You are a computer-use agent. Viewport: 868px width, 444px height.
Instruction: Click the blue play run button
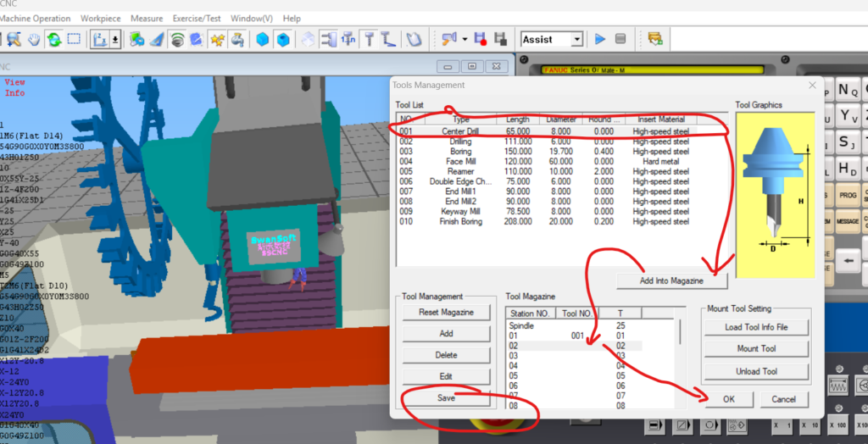point(600,39)
